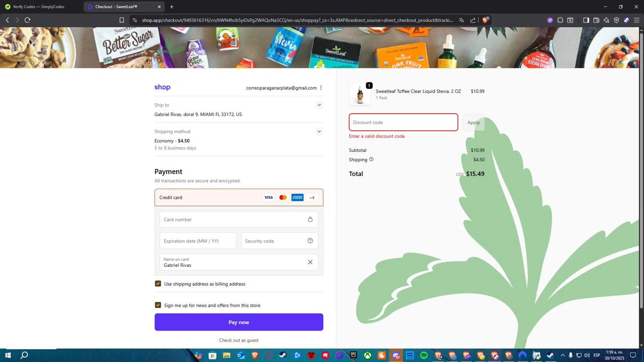The height and width of the screenshot is (362, 644).
Task: Click the ESP language indicator
Action: (x=597, y=355)
